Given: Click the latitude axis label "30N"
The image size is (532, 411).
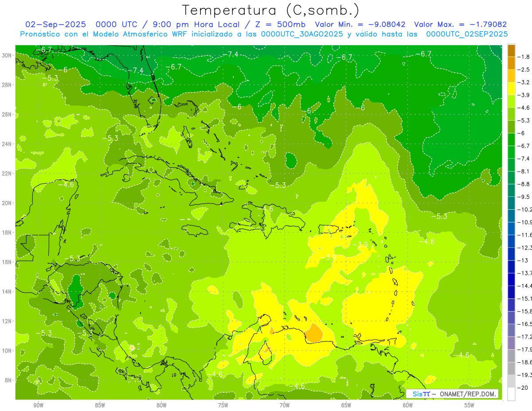Looking at the screenshot, I should click(x=7, y=55).
